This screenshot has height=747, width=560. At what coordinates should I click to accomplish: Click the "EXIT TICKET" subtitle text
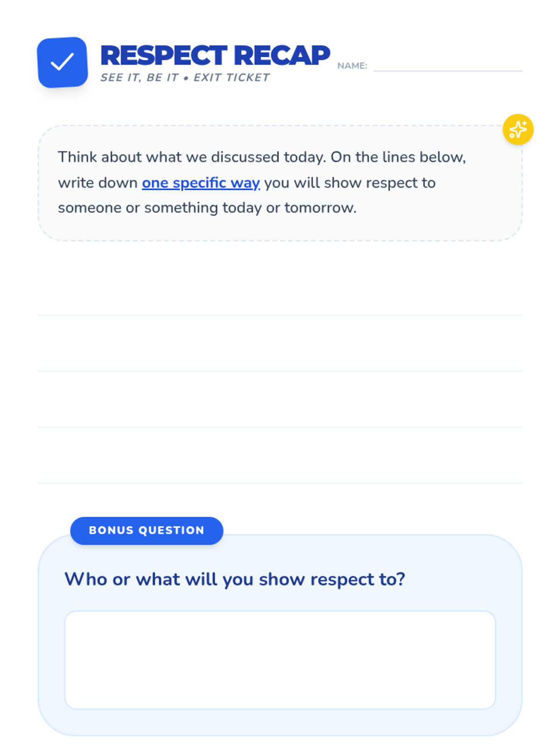tap(231, 78)
